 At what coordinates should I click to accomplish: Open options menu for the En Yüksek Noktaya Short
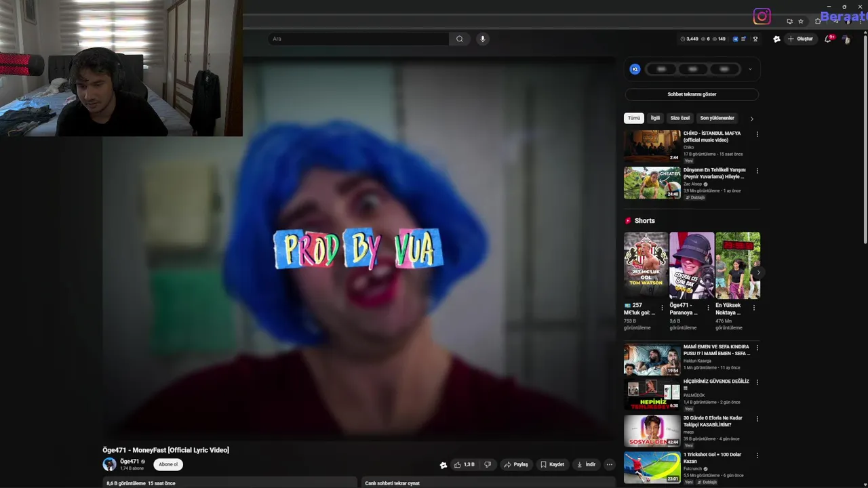click(x=753, y=308)
